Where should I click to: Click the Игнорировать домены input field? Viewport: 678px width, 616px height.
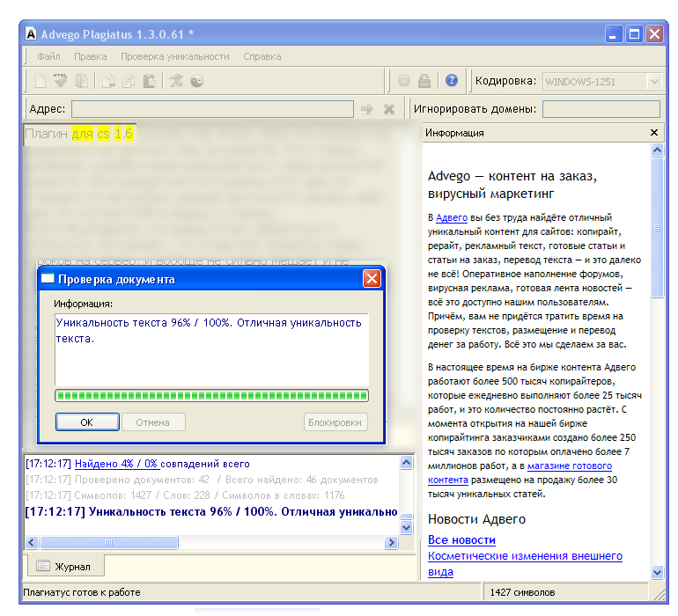tap(601, 109)
